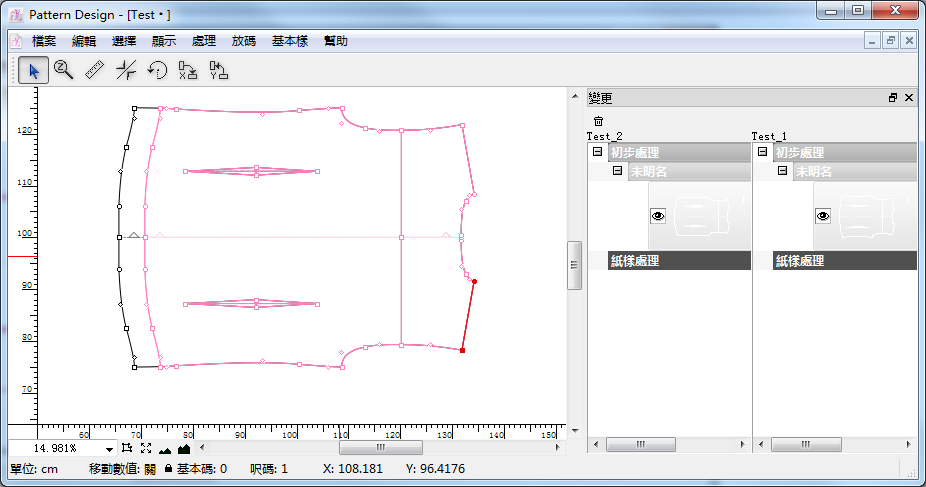Toggle eye visibility under Test_2
Screen dimensions: 926x487
click(x=658, y=215)
